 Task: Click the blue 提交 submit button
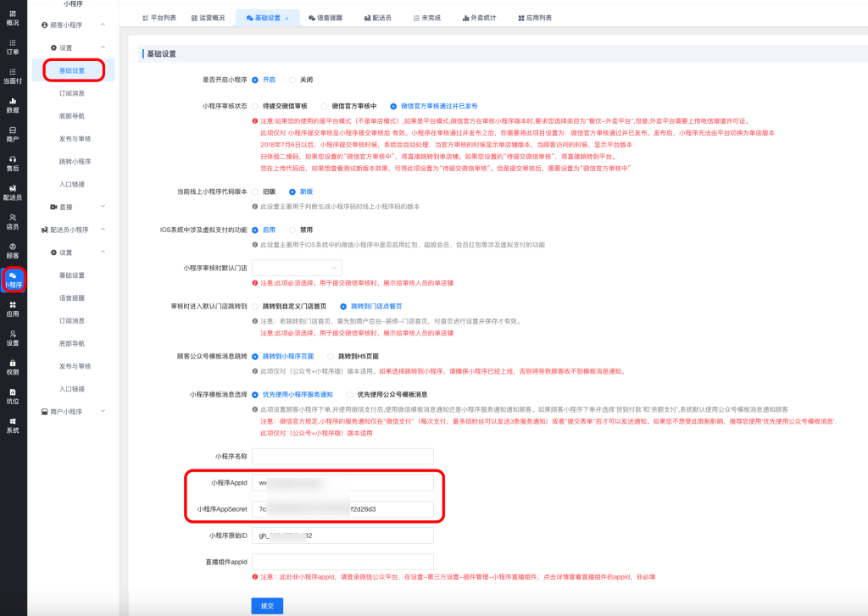[267, 605]
